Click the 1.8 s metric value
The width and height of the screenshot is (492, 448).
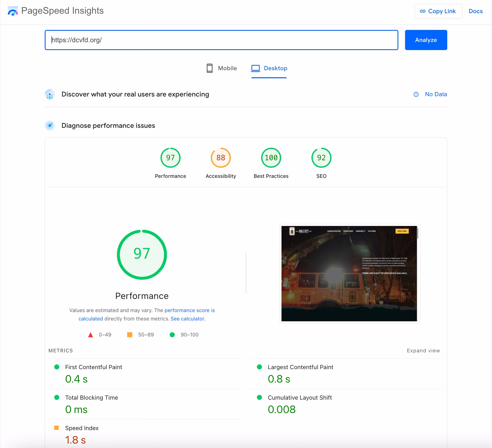[75, 440]
